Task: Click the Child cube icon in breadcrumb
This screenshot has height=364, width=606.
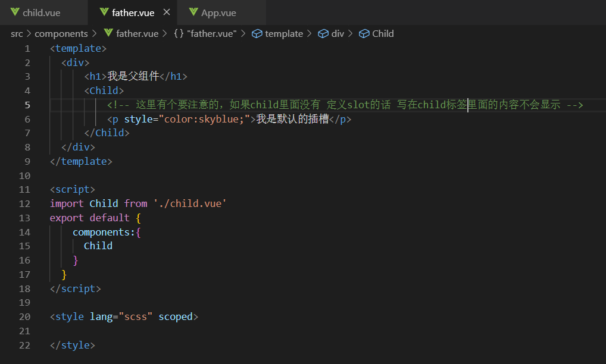Action: click(x=364, y=34)
